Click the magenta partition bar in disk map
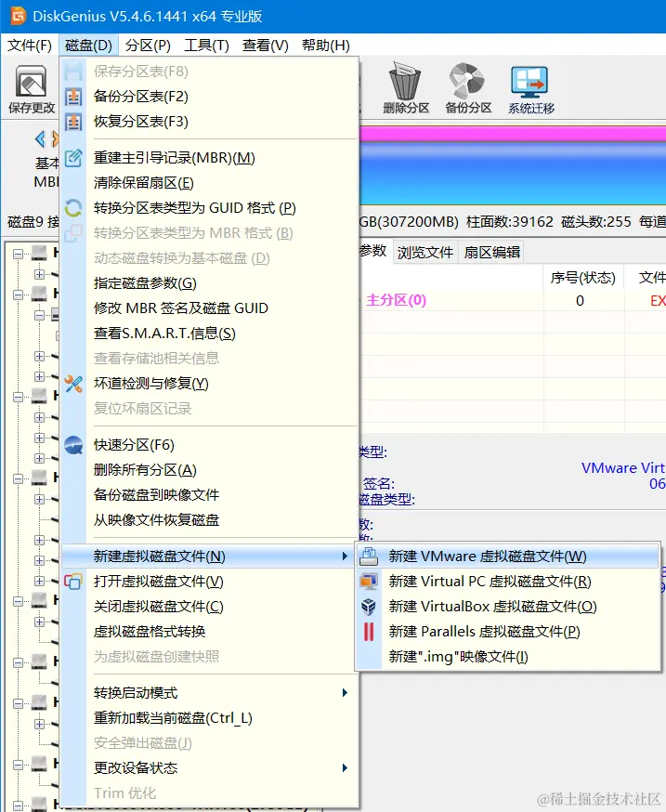 point(513,134)
